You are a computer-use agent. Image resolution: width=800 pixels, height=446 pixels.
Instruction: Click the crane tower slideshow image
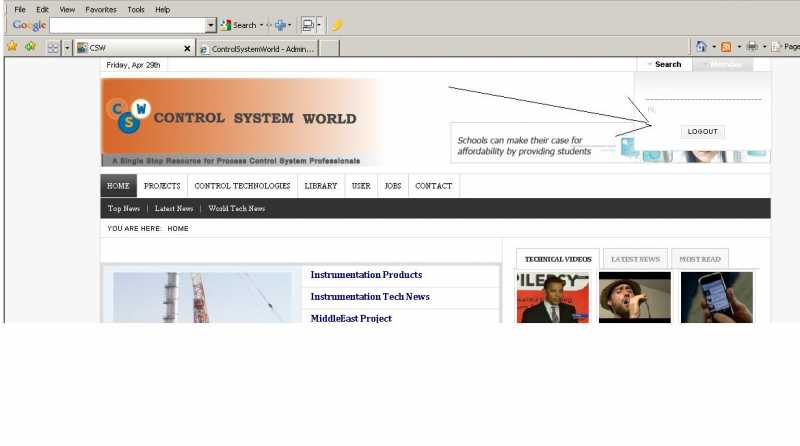click(203, 297)
